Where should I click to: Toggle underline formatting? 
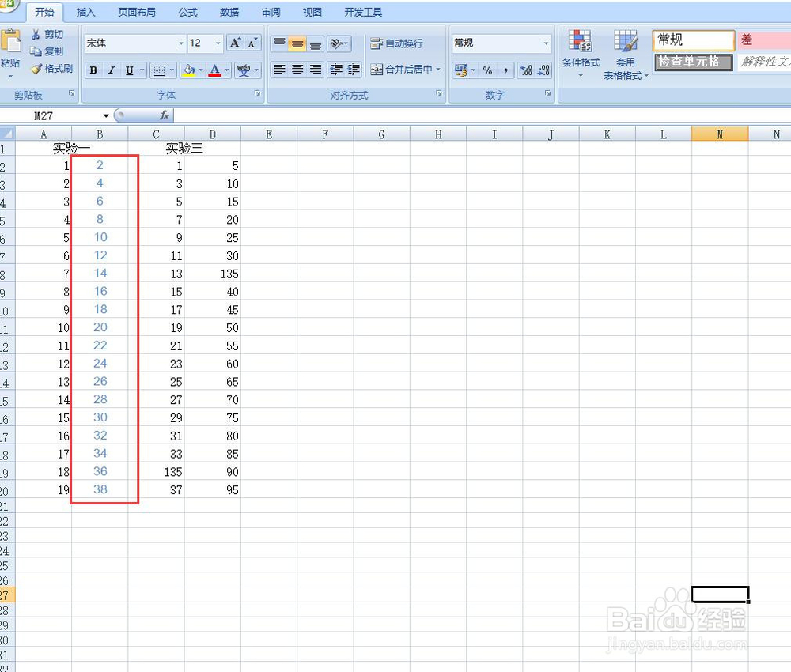(129, 70)
